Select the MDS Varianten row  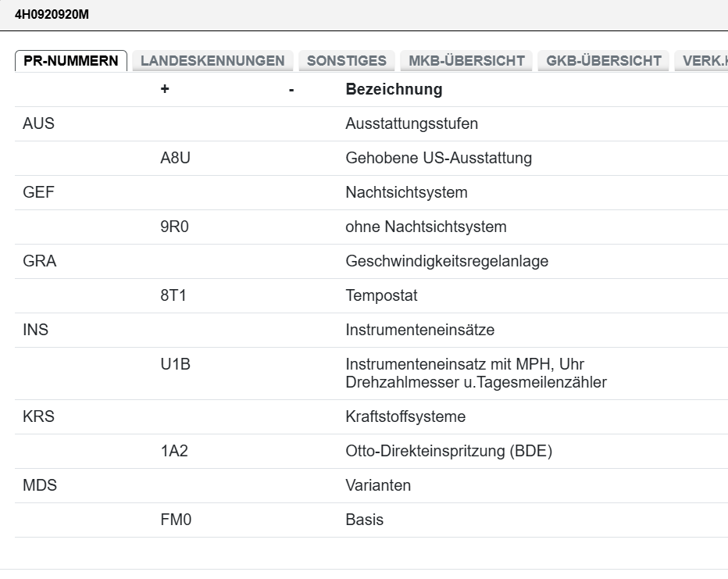pos(40,485)
